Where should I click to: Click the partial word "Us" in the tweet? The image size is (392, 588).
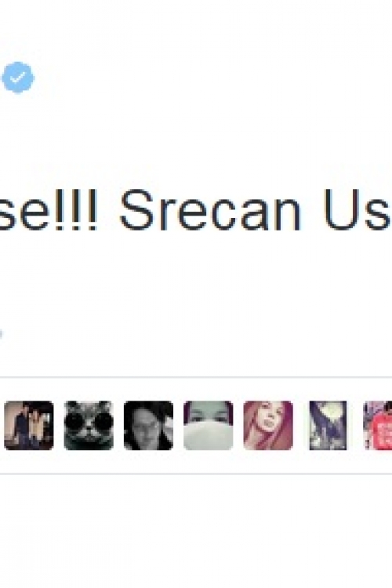(358, 210)
